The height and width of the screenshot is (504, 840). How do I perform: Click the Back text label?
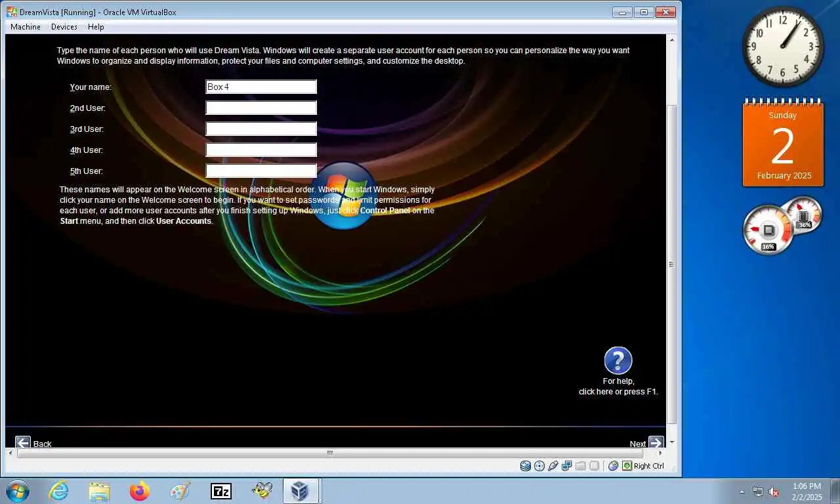coord(42,444)
